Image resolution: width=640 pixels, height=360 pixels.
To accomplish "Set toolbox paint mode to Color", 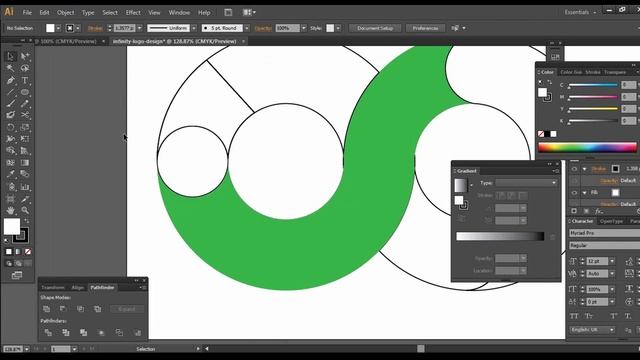I will pyautogui.click(x=9, y=252).
